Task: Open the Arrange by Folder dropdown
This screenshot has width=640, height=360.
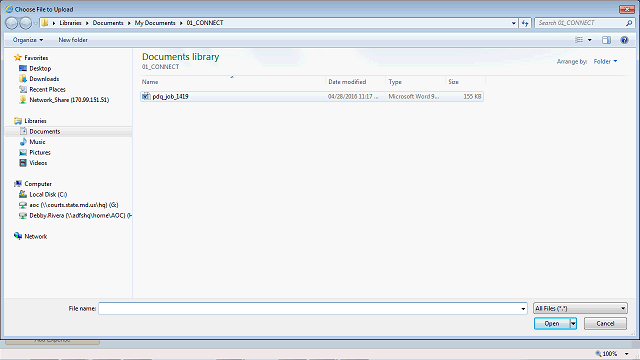Action: coord(605,62)
